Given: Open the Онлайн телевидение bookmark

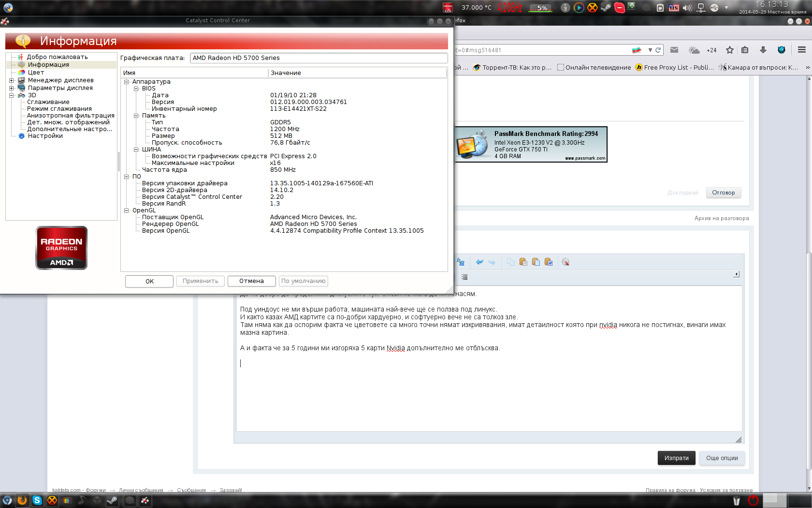Looking at the screenshot, I should (x=594, y=68).
